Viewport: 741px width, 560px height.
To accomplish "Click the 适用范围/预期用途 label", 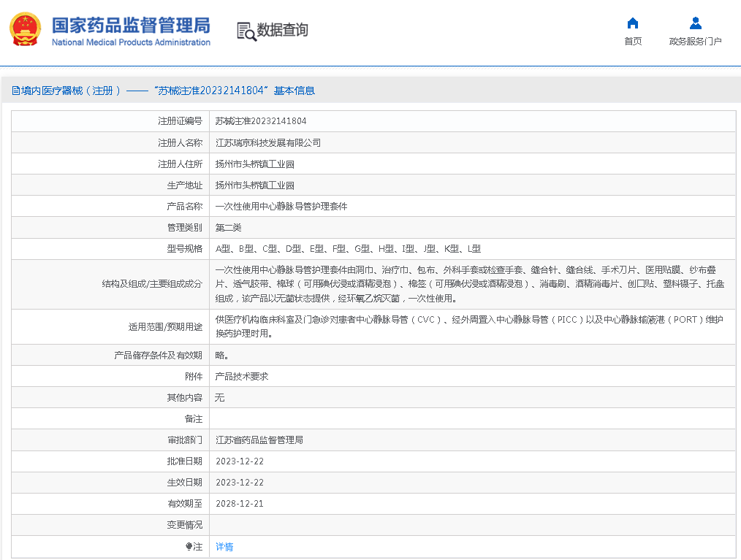I will 165,327.
